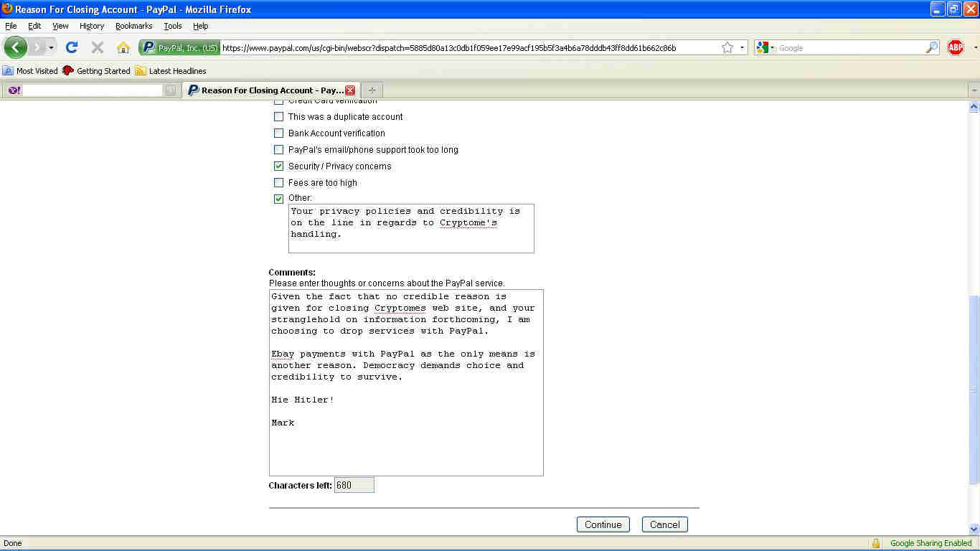Screen dimensions: 980x551
Task: Reload the page with the refresh icon
Action: coord(72,47)
